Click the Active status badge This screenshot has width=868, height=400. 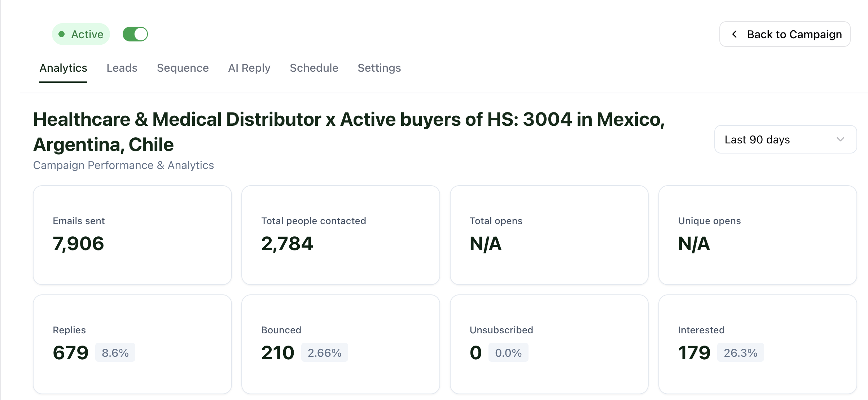81,34
